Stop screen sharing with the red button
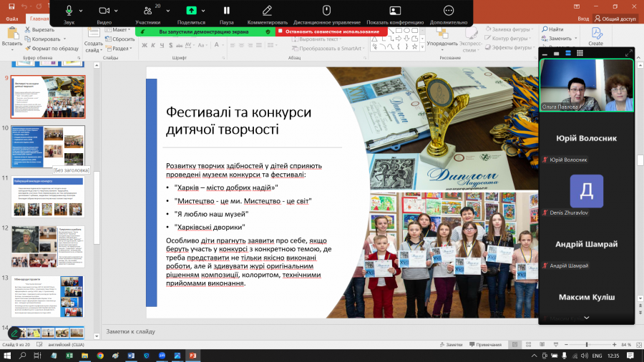Screen dimensions: 644x362 (x=331, y=31)
